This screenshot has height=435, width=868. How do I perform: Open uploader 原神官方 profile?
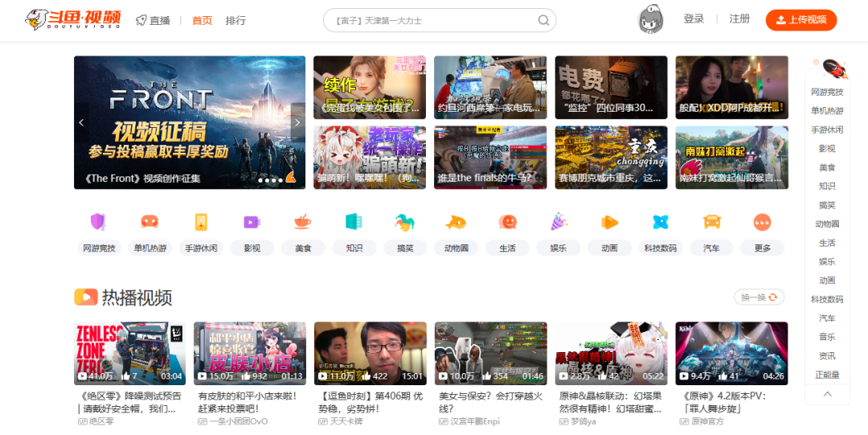coord(702,421)
